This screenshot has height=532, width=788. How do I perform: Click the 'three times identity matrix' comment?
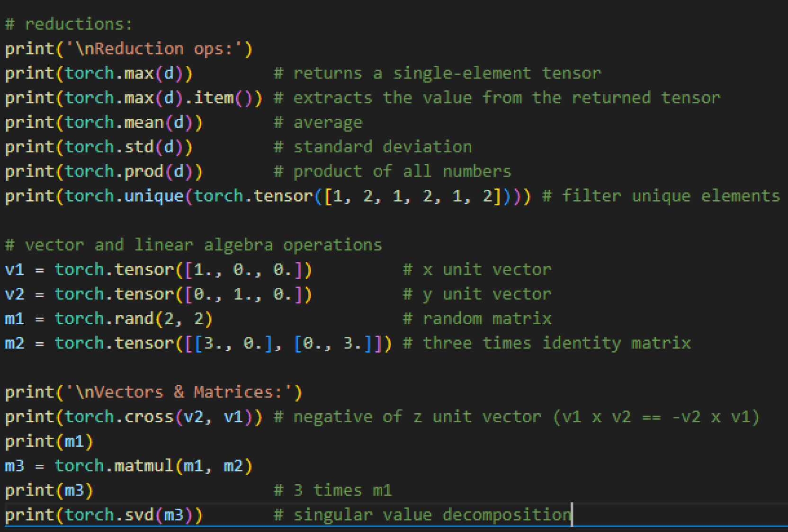coord(556,343)
